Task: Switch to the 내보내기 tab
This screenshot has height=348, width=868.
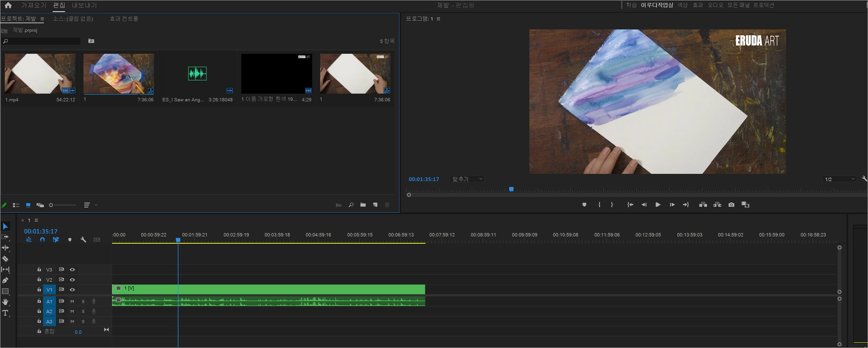Action: pos(84,5)
